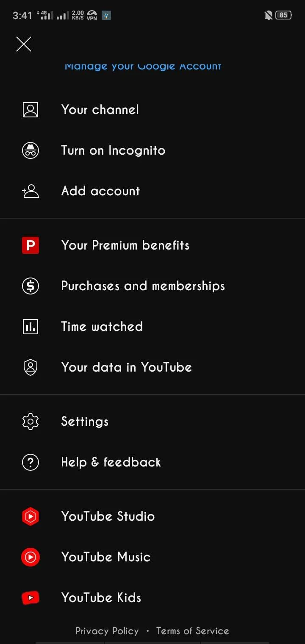Screen dimensions: 305x644
Task: Open Your Premium benefits menu entry
Action: tap(152, 245)
